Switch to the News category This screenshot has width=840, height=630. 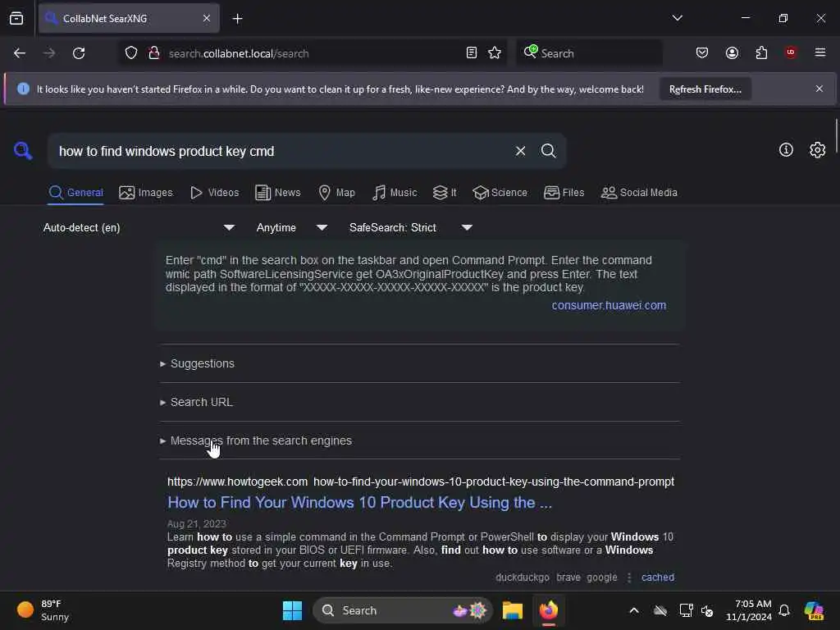(278, 192)
